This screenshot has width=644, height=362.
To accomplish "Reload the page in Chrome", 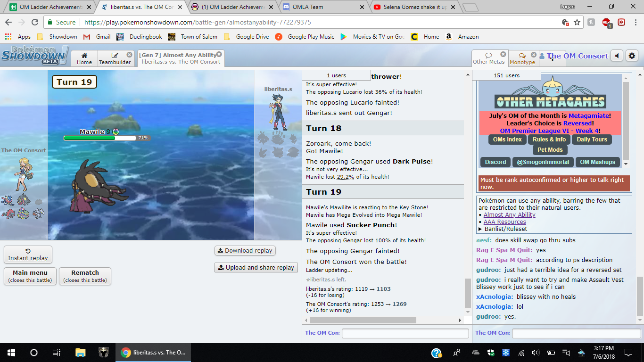I will pos(35,22).
